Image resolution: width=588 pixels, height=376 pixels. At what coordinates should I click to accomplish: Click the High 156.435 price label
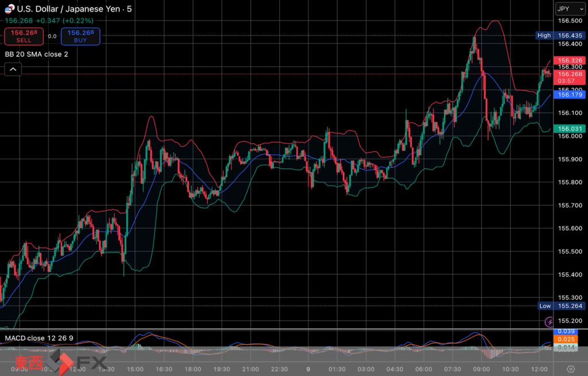click(560, 35)
